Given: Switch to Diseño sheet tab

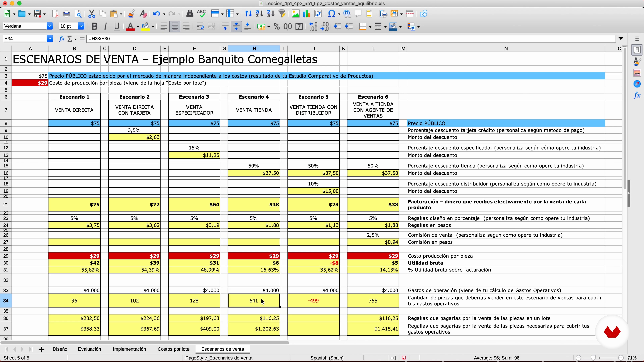Looking at the screenshot, I should [60, 349].
